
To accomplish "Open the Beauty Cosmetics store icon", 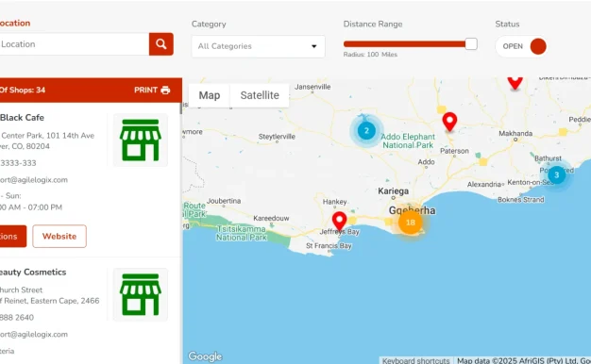I will (141, 295).
